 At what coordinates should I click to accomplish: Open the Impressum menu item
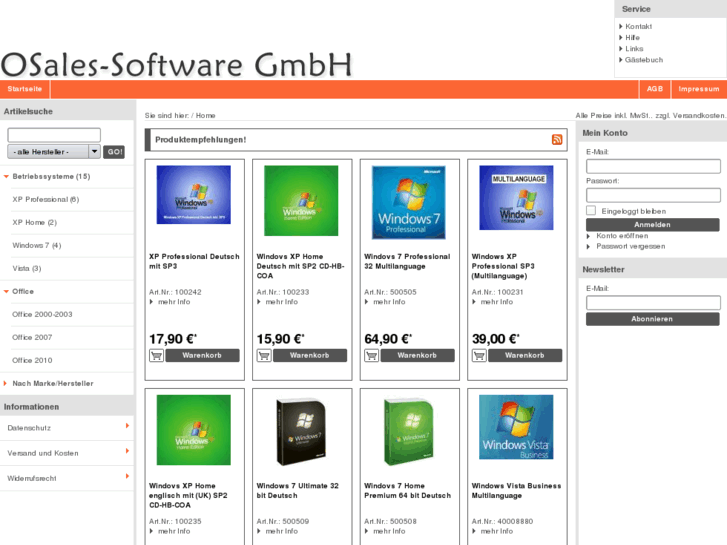pos(699,89)
